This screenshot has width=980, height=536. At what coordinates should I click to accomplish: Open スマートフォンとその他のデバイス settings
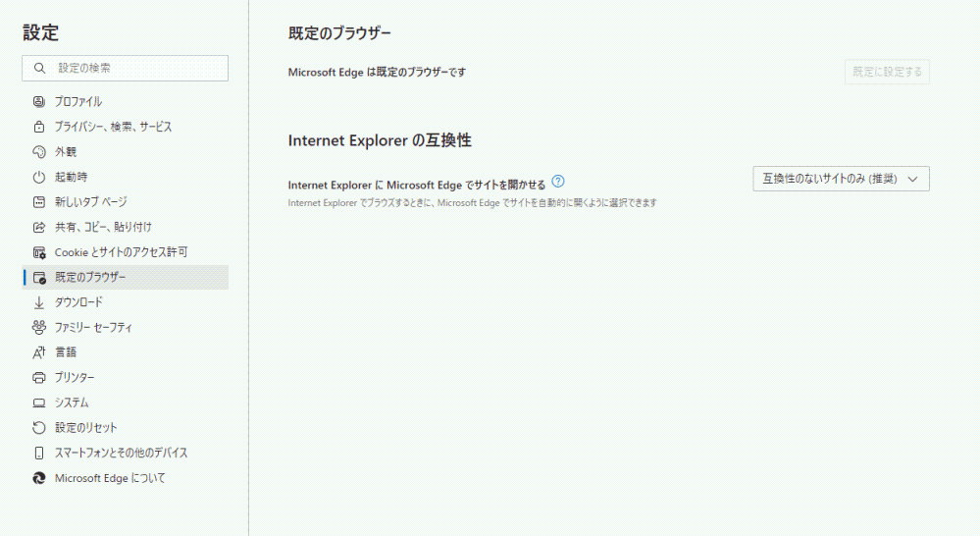[x=121, y=453]
